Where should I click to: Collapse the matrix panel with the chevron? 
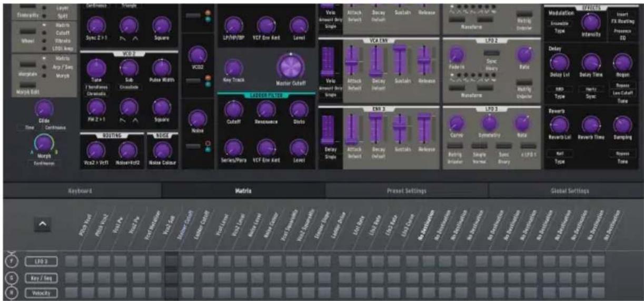coord(43,225)
